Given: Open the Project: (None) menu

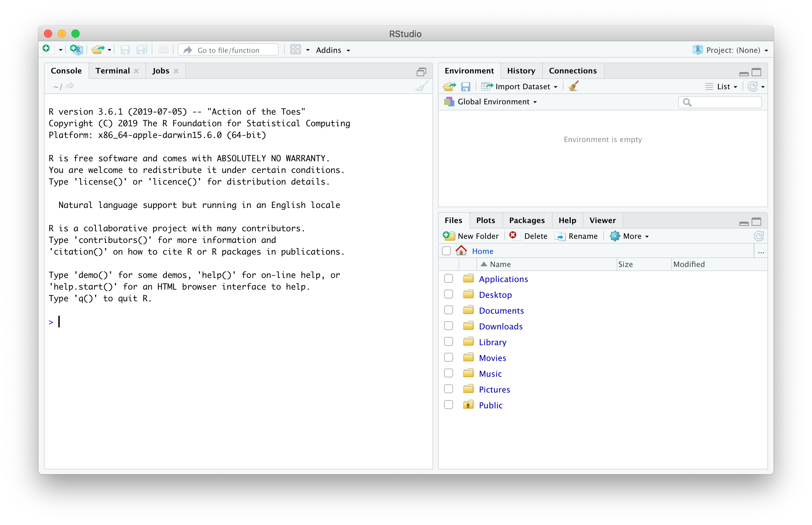Looking at the screenshot, I should click(x=733, y=50).
